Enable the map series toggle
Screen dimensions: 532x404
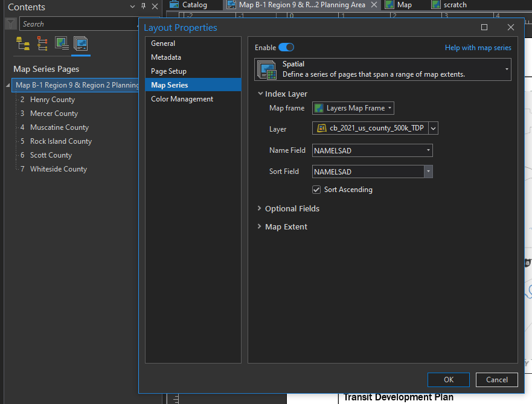point(286,47)
